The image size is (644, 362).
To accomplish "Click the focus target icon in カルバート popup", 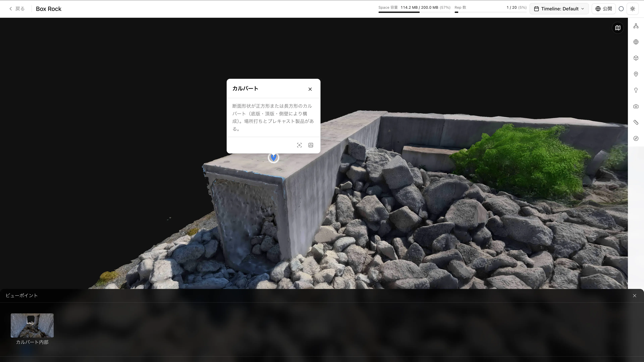I will [x=299, y=145].
